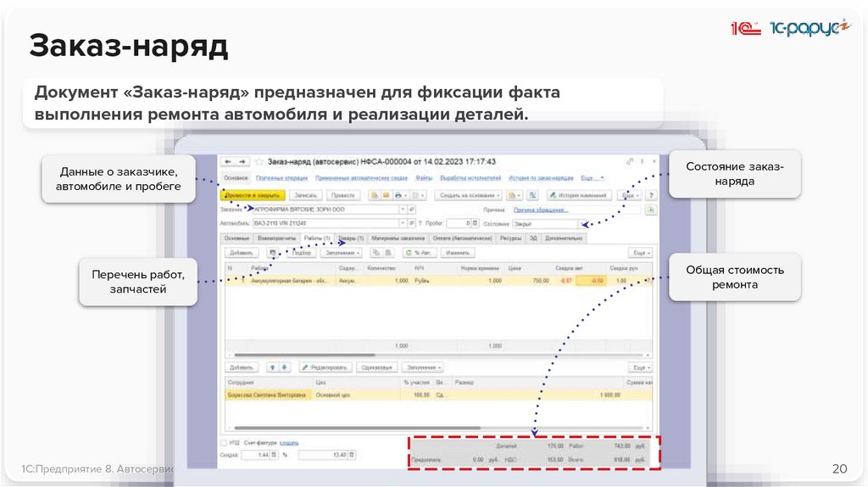The height and width of the screenshot is (487, 868).
Task: Click the printer icon in the toolbar
Action: click(398, 196)
